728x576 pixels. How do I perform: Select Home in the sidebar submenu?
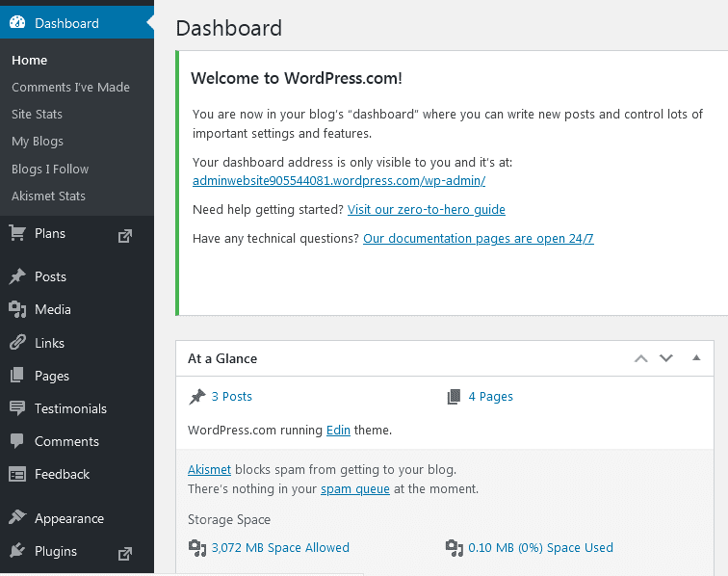[x=29, y=61]
